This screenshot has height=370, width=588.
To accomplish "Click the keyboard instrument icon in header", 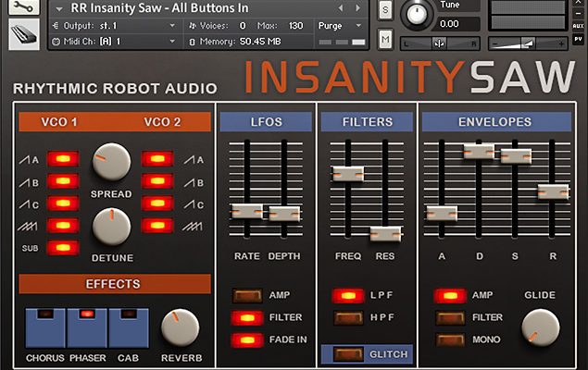I will (x=23, y=34).
